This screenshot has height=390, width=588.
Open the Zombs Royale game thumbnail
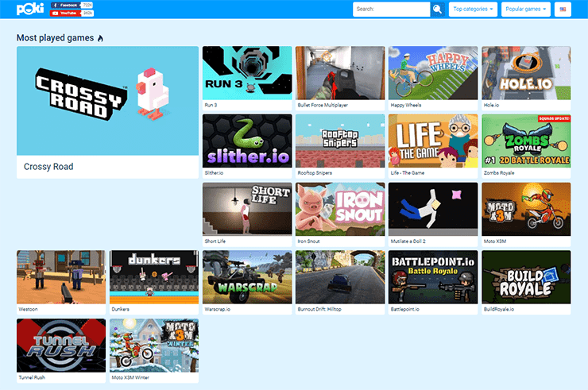tap(526, 141)
